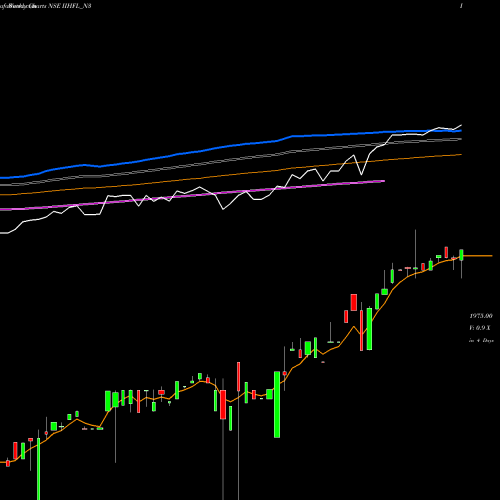
Task: Click the orange horizontal price level line at right
Action: point(478,256)
